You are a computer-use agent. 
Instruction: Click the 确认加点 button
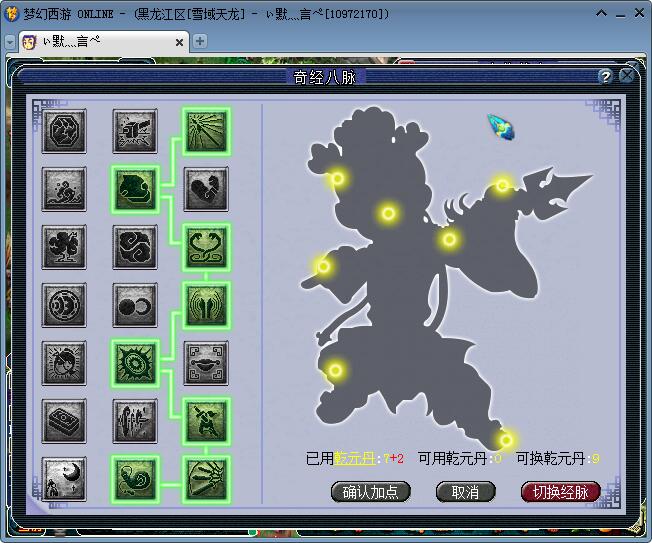click(x=370, y=492)
